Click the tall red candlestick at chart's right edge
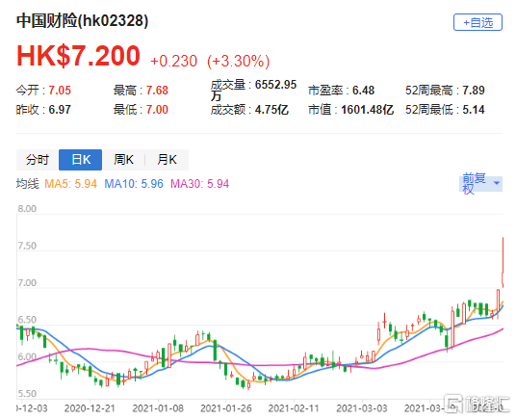Image resolution: width=516 pixels, height=420 pixels. [x=503, y=262]
